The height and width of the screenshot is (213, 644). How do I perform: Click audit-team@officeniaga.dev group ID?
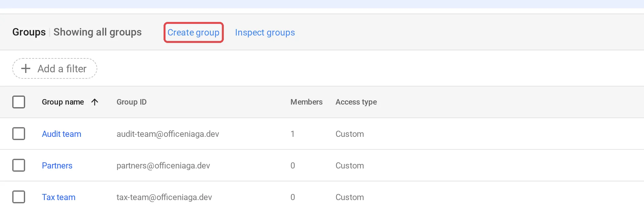click(168, 134)
